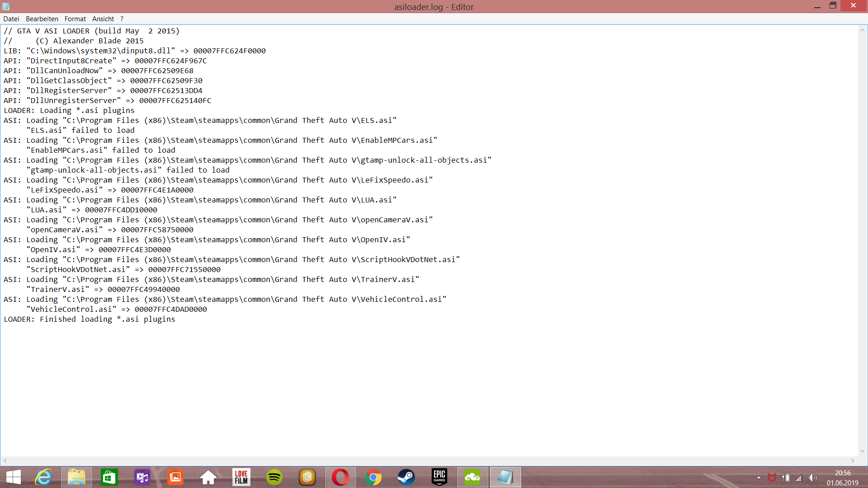Open Steam from the taskbar
868x488 pixels.
406,477
